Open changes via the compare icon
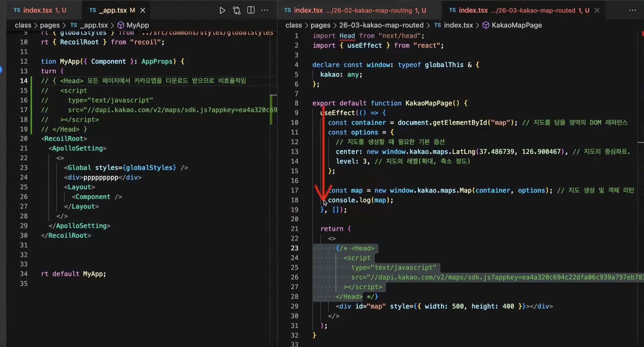 tap(236, 10)
